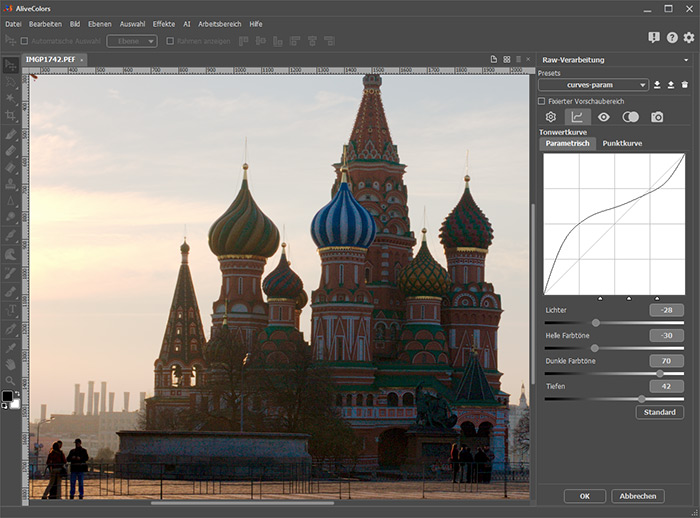Click the Standard reset button

(x=659, y=412)
